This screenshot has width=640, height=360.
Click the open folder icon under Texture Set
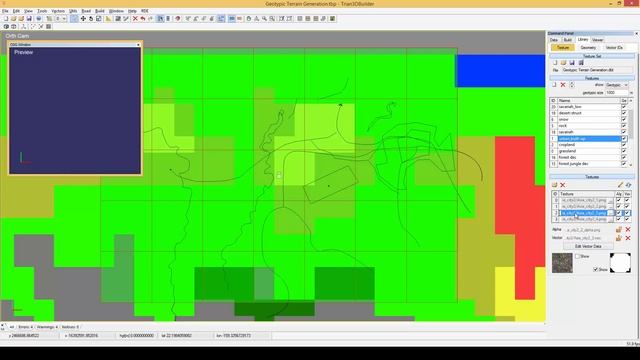563,62
